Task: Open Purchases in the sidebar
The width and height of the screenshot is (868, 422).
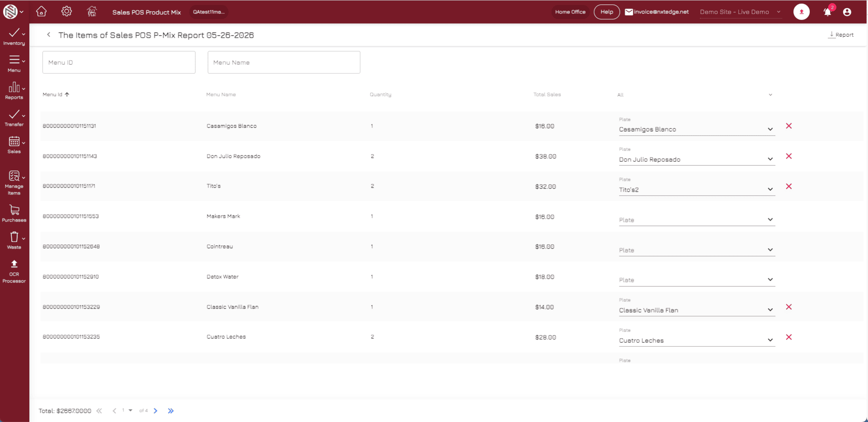Action: pos(14,214)
